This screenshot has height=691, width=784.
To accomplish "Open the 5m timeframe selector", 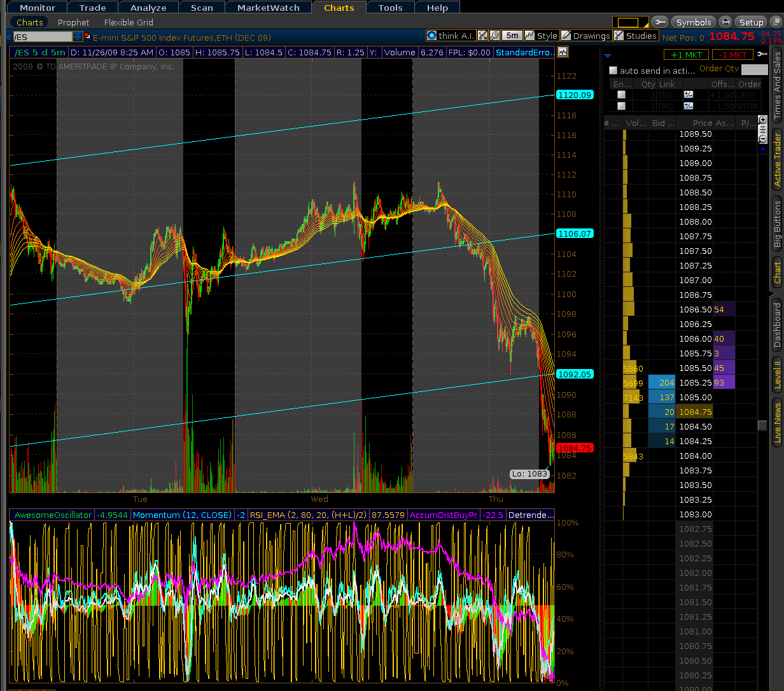I will tap(512, 36).
